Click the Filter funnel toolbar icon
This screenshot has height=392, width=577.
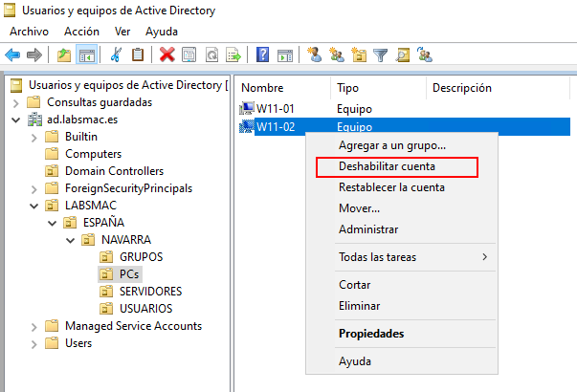pyautogui.click(x=380, y=54)
